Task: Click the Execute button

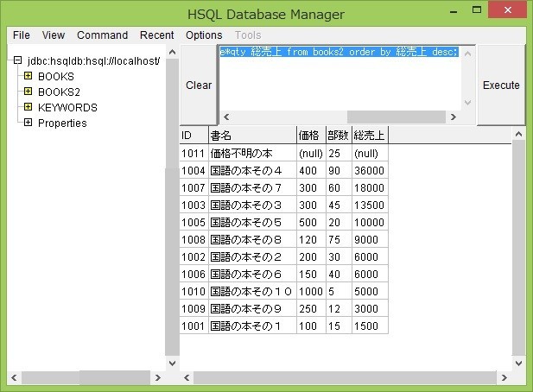Action: point(501,85)
